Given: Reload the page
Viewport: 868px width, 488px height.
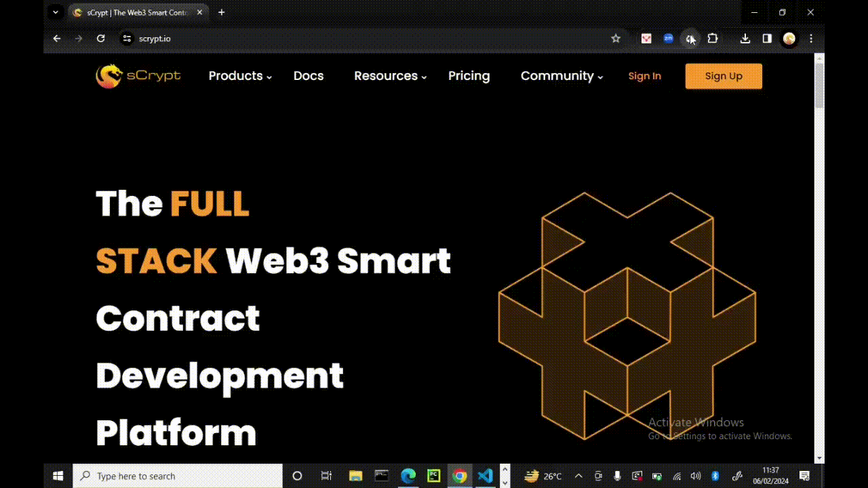Looking at the screenshot, I should [101, 39].
